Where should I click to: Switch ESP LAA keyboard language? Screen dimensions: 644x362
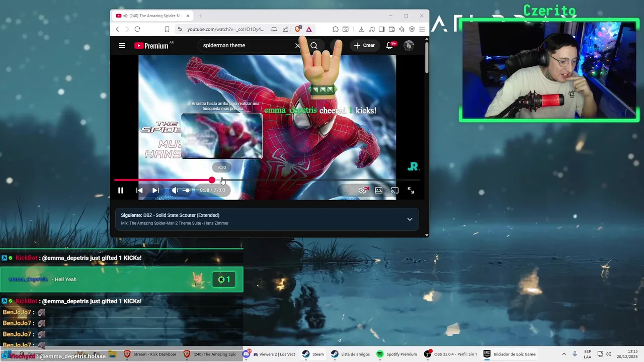[588, 354]
